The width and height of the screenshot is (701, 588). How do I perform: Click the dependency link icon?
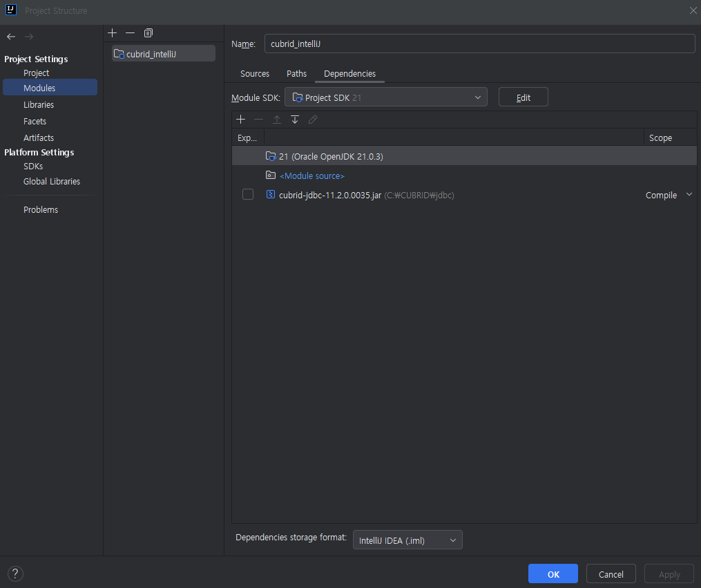313,119
